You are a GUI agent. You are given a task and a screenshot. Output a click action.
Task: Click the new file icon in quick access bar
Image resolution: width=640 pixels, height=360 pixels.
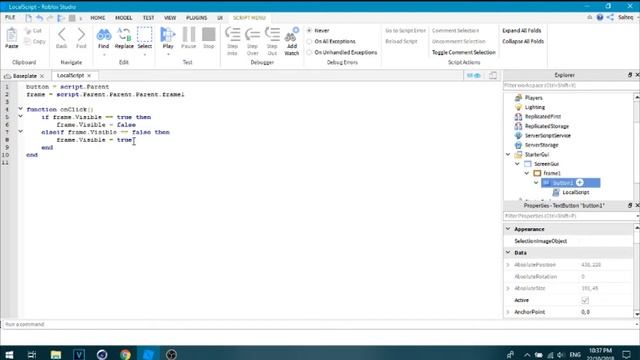[28, 18]
